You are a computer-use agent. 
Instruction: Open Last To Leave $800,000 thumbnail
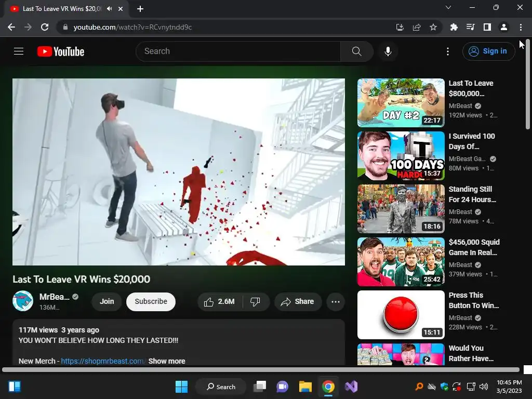401,103
